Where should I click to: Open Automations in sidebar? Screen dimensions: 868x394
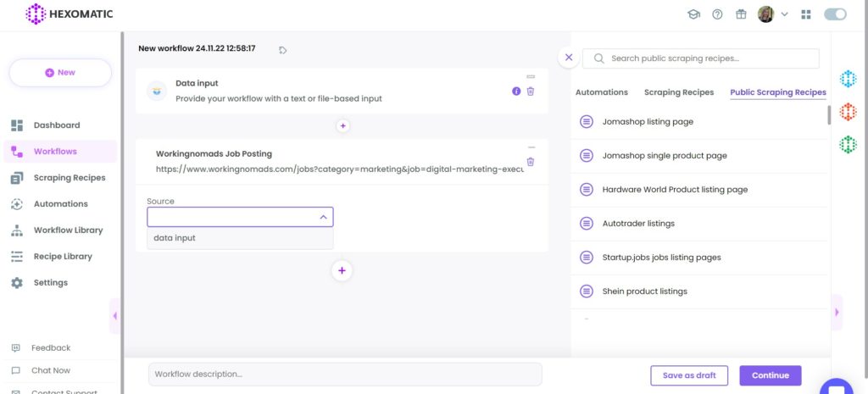point(60,203)
